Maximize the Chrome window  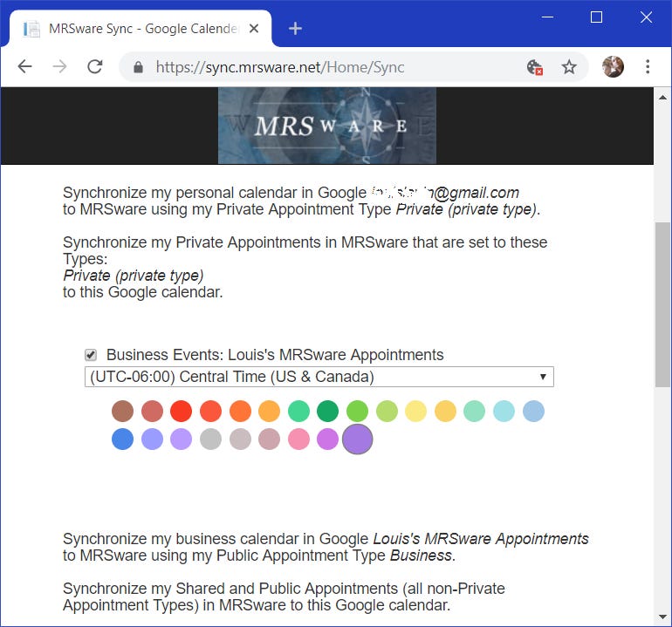(596, 17)
